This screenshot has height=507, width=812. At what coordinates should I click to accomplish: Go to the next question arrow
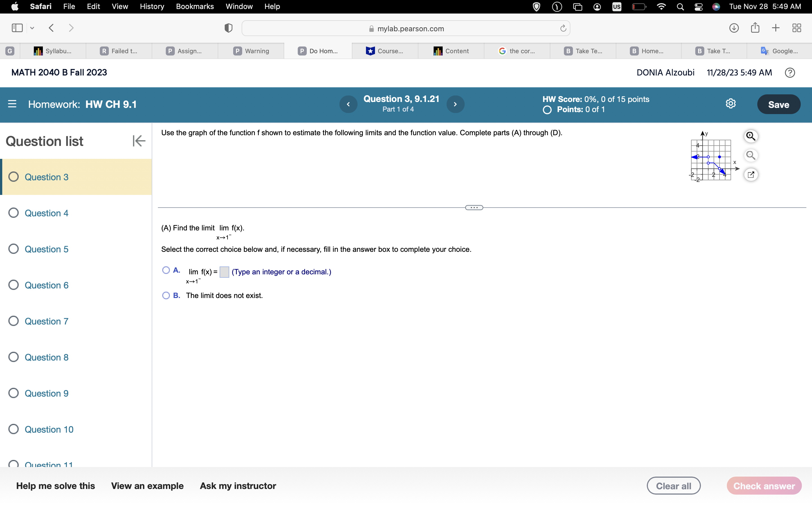pyautogui.click(x=455, y=104)
